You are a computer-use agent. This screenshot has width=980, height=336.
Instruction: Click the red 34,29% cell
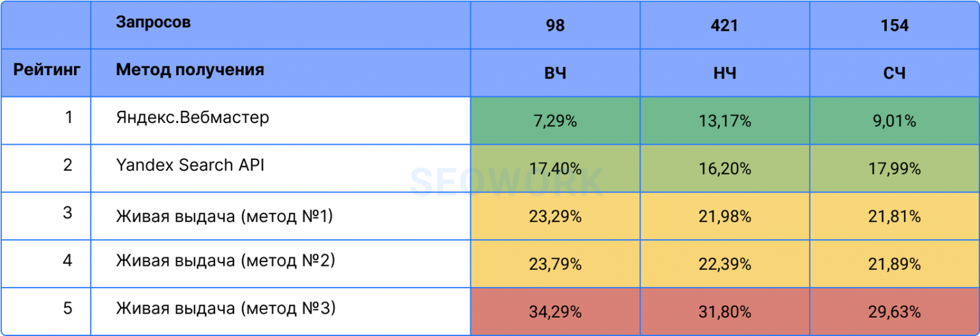point(555,312)
